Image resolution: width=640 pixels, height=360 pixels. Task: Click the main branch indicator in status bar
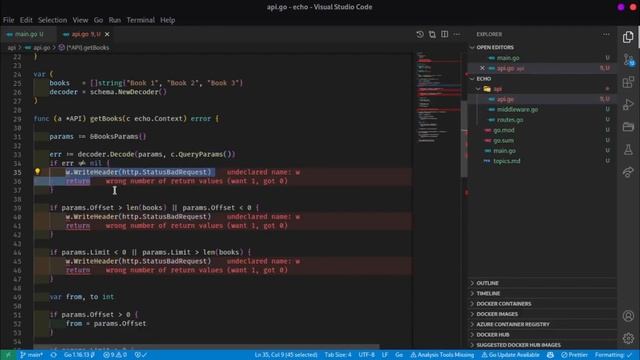(31, 355)
